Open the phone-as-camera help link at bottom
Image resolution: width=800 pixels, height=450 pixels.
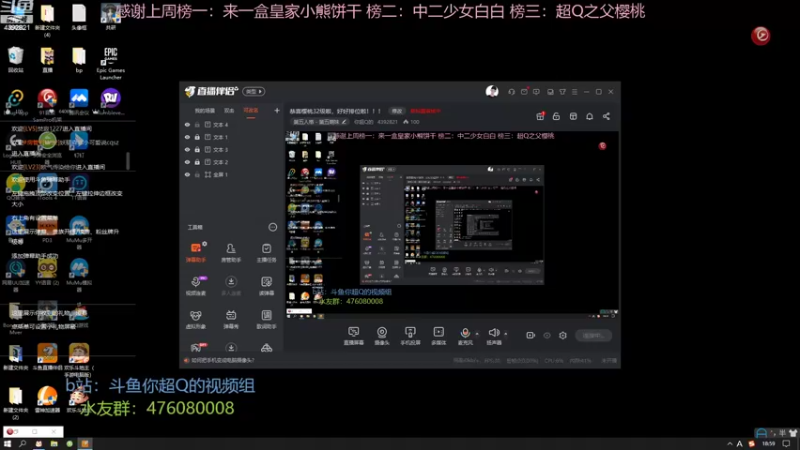[x=219, y=360]
